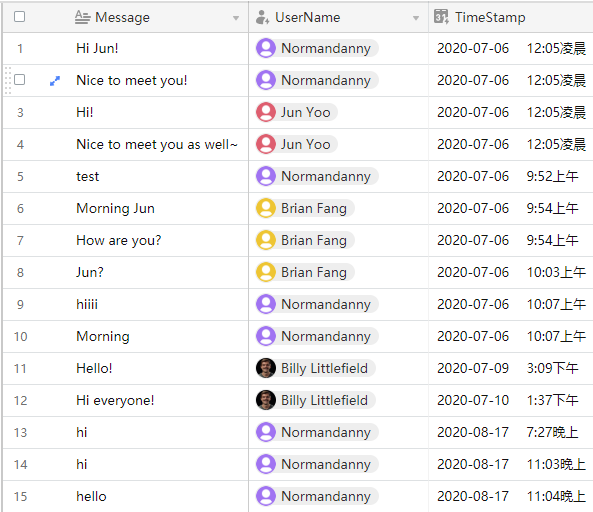Select the 2020-07-09 3:09 timestamp cell
This screenshot has width=593, height=512.
(511, 368)
